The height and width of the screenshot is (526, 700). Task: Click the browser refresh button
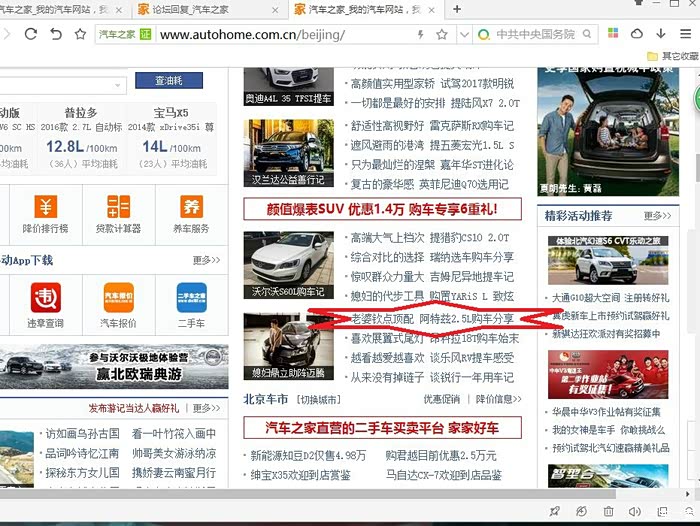(x=31, y=34)
